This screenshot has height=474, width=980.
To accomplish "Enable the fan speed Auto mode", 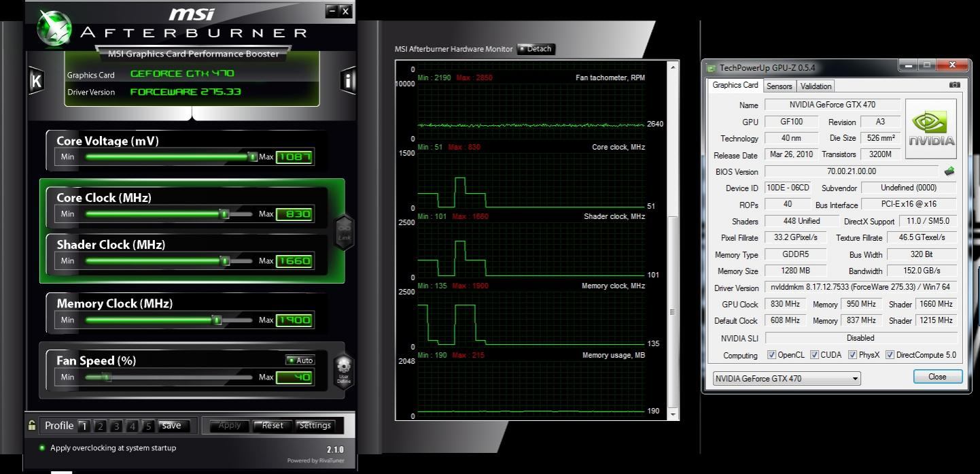I will 300,360.
